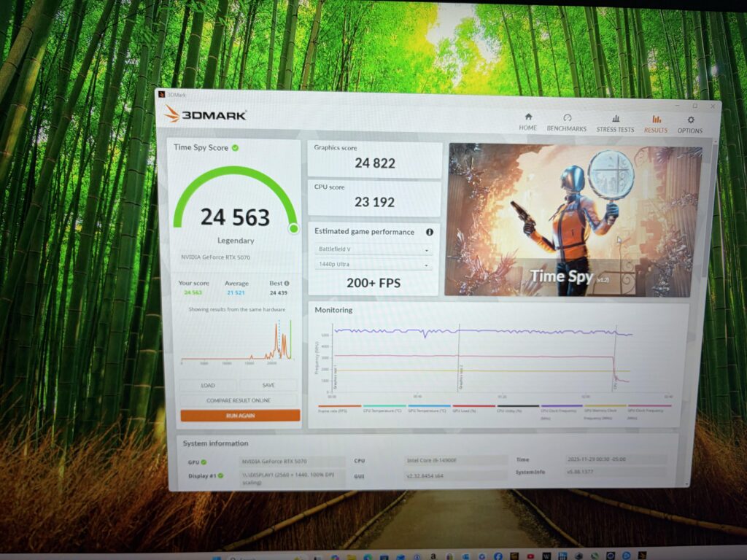Click the score distribution chart
747x560 pixels.
[x=237, y=341]
